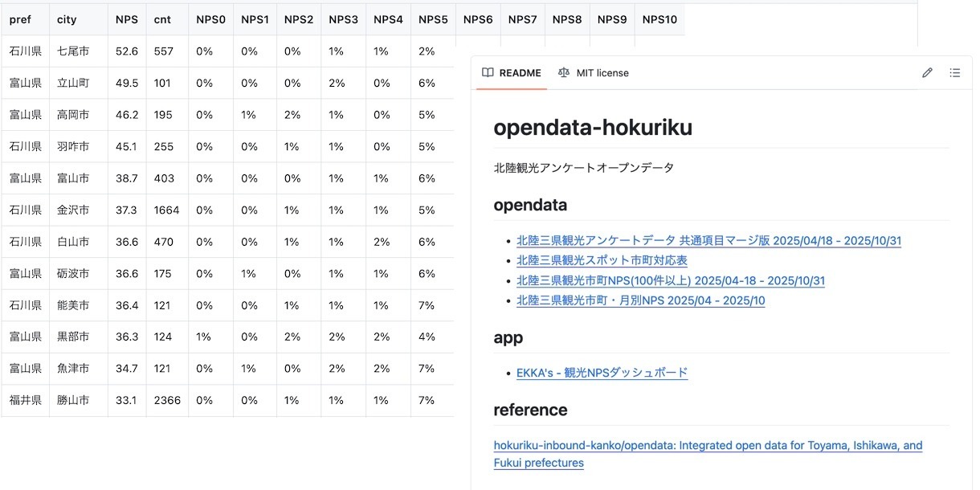Click the edit pencil icon in README

927,73
